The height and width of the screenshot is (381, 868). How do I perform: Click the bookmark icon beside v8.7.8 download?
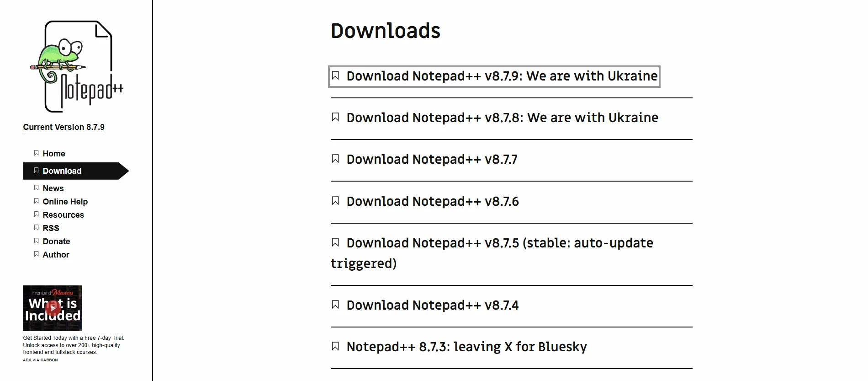point(336,118)
